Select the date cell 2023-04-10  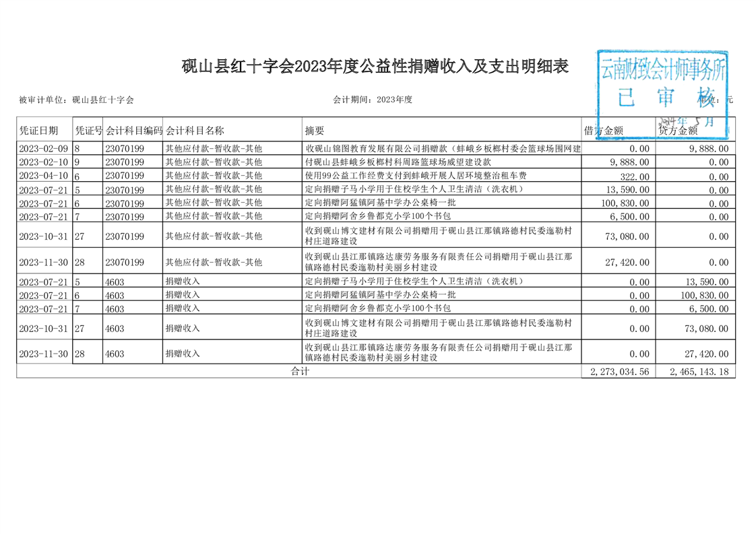[43, 176]
